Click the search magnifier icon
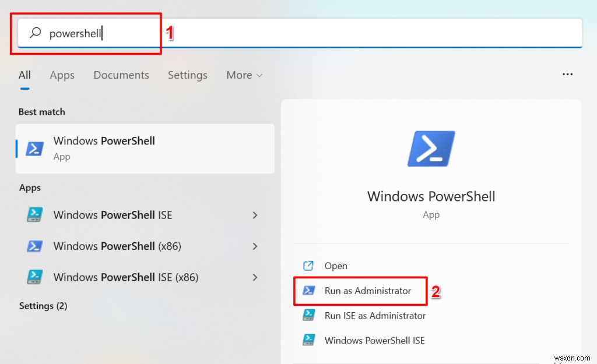597x364 pixels. tap(34, 33)
